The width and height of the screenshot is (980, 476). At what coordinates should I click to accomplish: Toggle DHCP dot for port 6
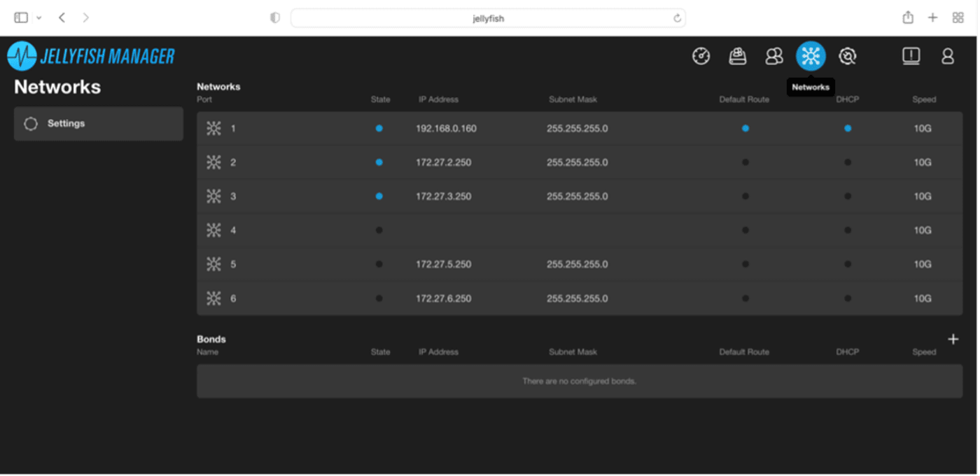(848, 298)
